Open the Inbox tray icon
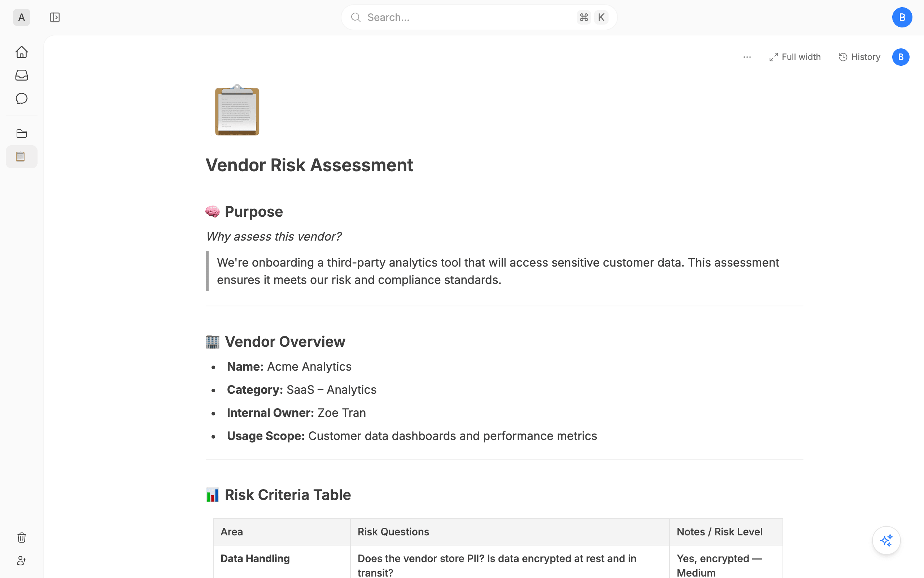This screenshot has height=578, width=924. 21,75
